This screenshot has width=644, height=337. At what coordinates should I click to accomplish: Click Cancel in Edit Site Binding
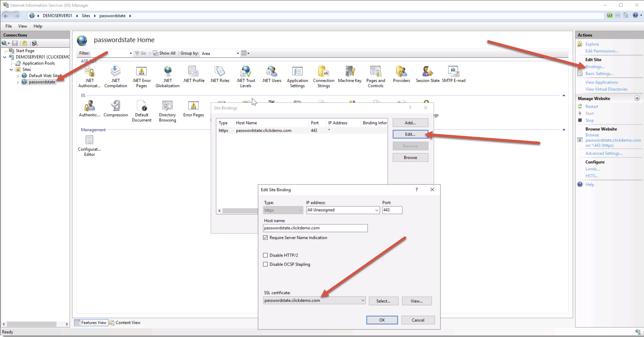pos(418,320)
